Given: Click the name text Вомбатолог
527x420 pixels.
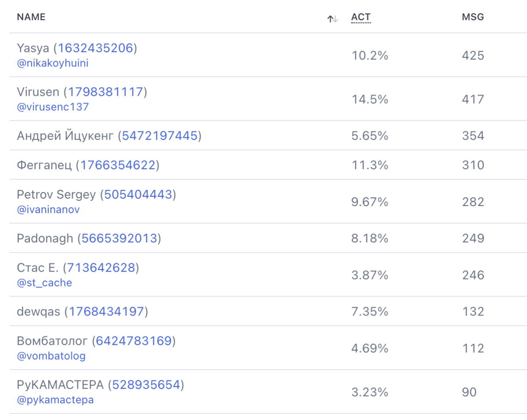Looking at the screenshot, I should click(x=52, y=341).
